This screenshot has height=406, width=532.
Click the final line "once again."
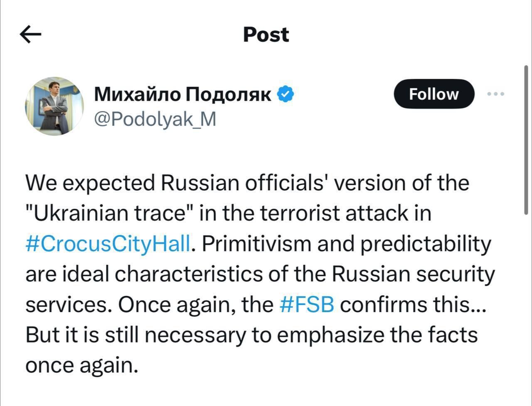coord(81,365)
